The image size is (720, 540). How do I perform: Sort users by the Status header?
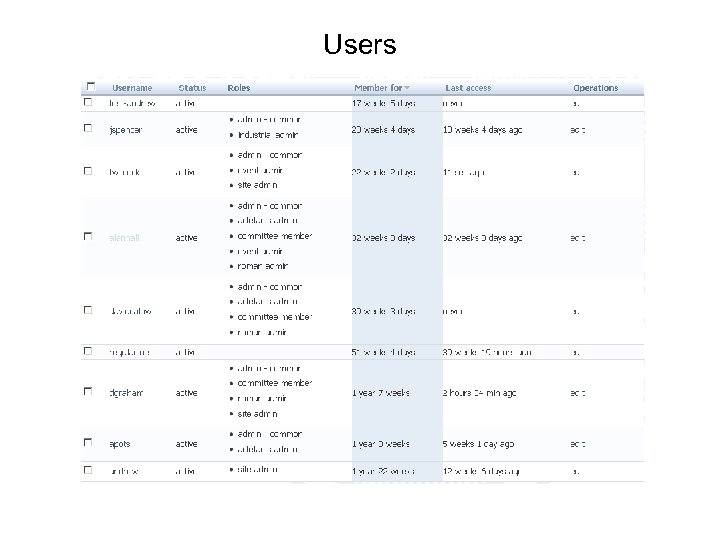point(192,87)
